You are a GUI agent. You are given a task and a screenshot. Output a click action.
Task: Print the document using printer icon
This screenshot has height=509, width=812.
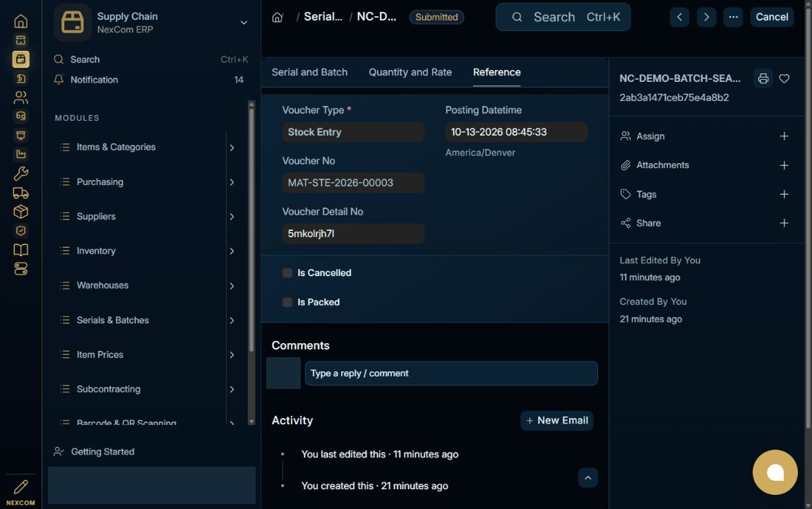coord(763,78)
